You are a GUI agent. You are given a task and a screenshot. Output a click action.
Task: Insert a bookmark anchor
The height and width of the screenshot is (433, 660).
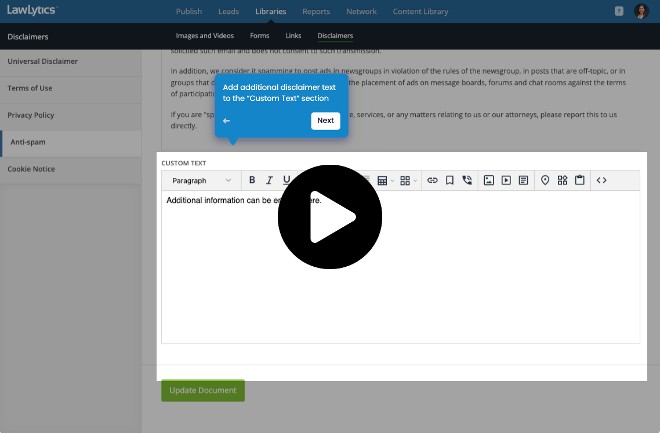click(450, 180)
